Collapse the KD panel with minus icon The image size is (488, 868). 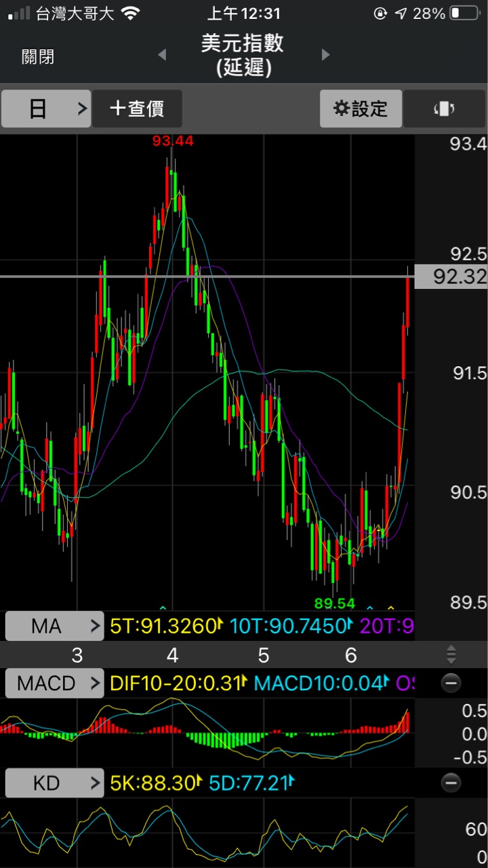pyautogui.click(x=451, y=783)
